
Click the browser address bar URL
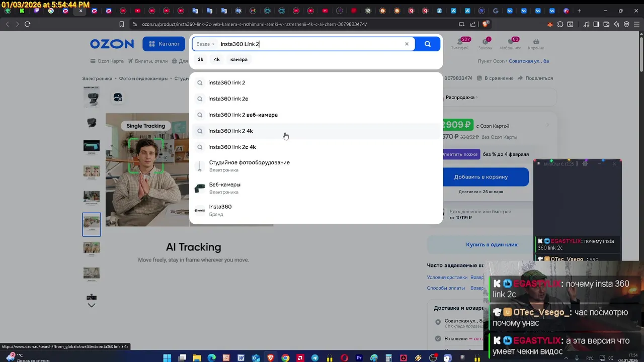[254, 24]
